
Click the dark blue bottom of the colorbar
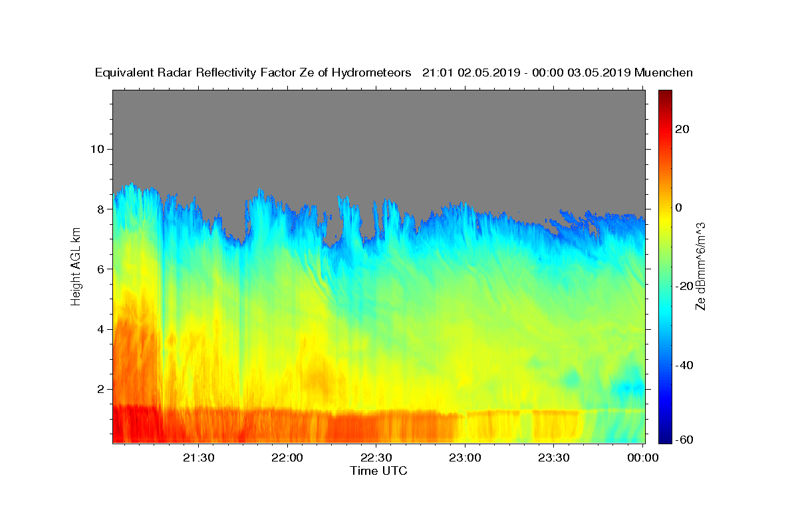(x=665, y=436)
